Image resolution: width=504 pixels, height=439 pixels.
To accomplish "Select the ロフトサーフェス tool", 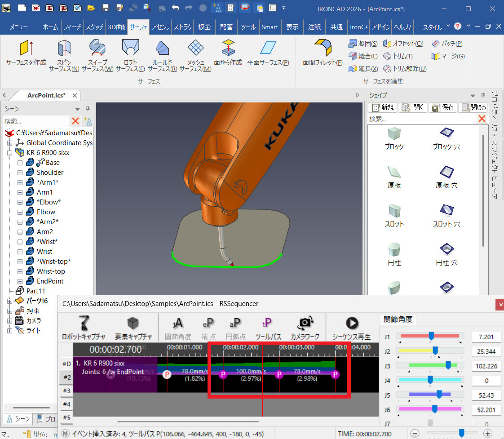I will click(x=130, y=55).
